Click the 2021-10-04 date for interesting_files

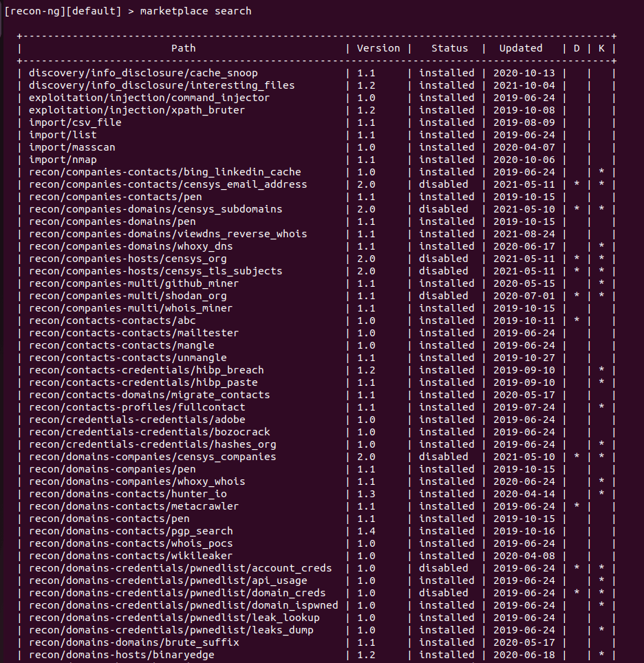click(x=524, y=85)
